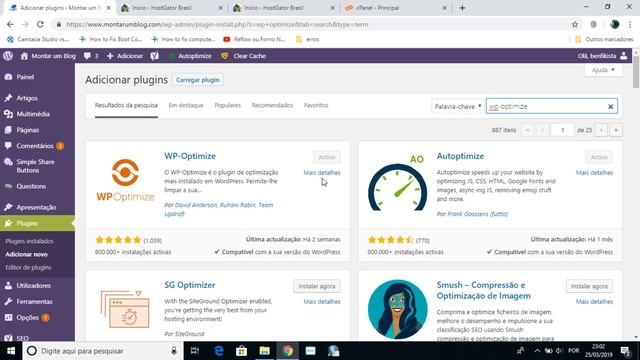This screenshot has height=360, width=640.
Task: Click Instalar agora for SG Optimizer
Action: [317, 286]
